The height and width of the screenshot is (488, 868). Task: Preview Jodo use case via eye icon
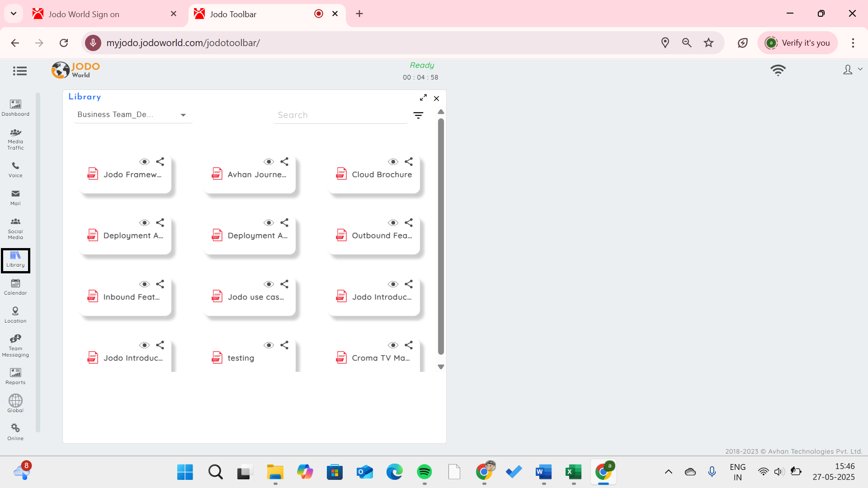tap(269, 284)
